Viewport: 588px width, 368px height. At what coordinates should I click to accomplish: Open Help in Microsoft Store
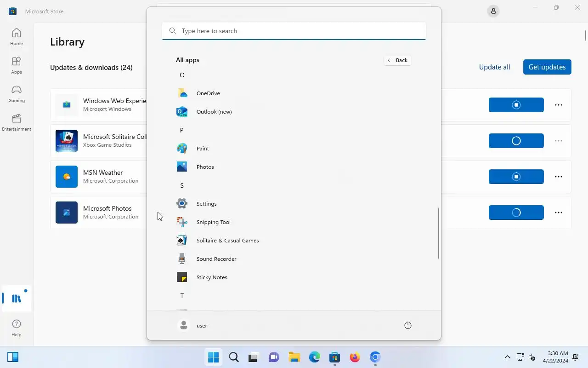tap(17, 328)
